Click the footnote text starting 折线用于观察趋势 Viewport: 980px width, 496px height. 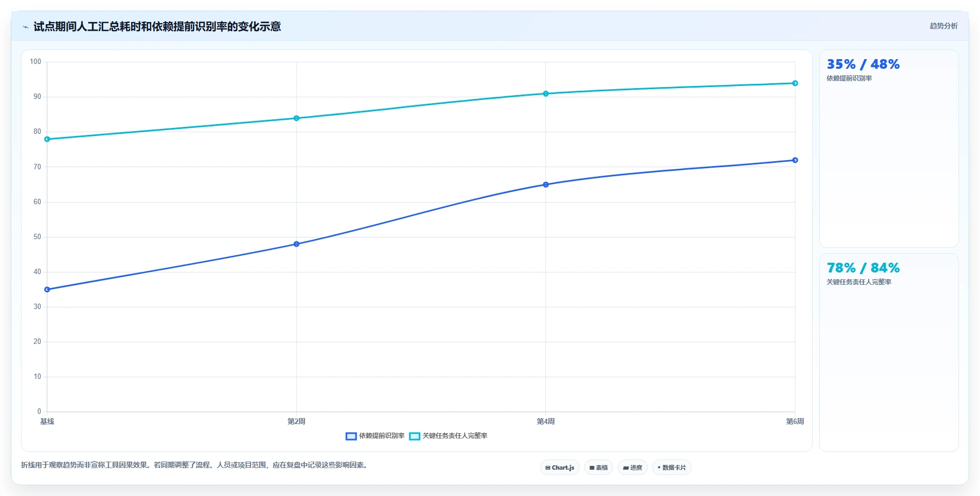click(195, 465)
